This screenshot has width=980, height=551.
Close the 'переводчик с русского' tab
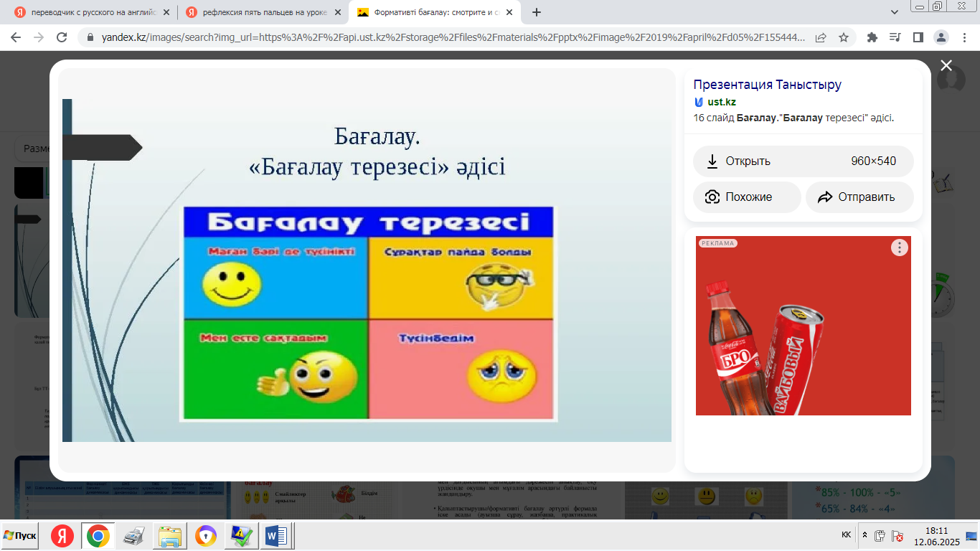pos(167,12)
